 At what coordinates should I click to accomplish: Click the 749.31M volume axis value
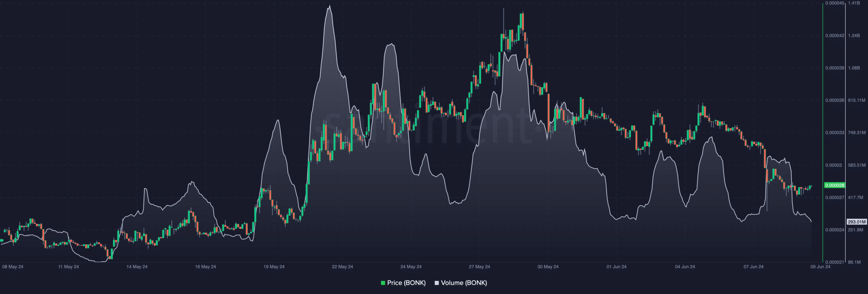pos(857,133)
